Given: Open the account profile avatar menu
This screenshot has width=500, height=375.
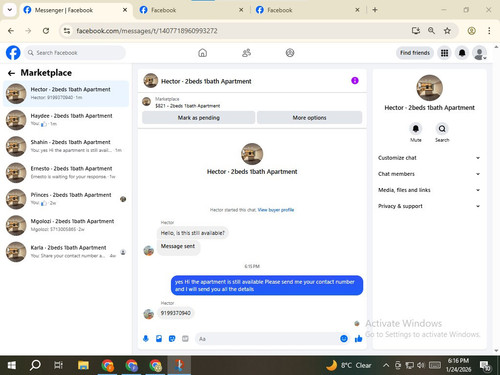Looking at the screenshot, I should (479, 53).
